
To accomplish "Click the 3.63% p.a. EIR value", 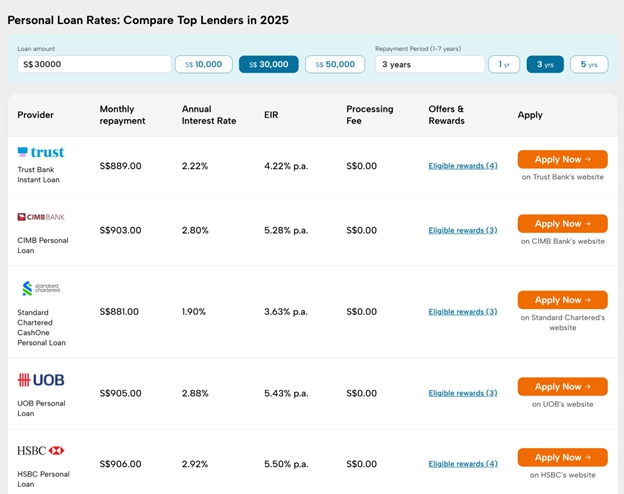I will [x=286, y=312].
